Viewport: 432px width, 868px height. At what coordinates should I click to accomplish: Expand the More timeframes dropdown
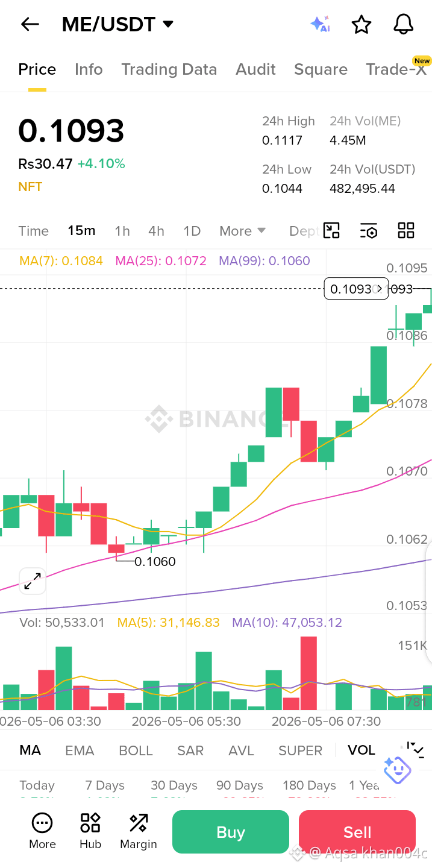pyautogui.click(x=243, y=231)
